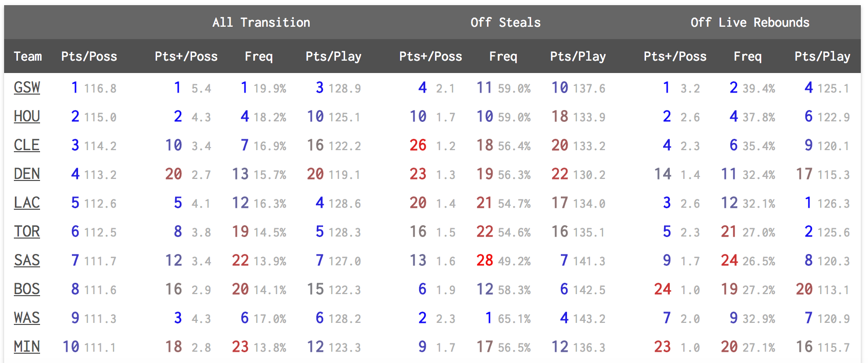Sort table by Pts/Poss column

pyautogui.click(x=89, y=57)
